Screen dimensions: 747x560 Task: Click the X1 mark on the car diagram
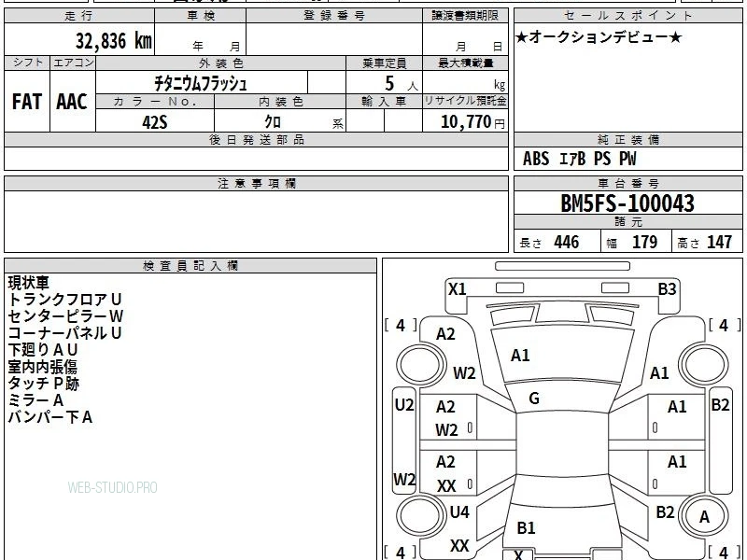pos(458,289)
